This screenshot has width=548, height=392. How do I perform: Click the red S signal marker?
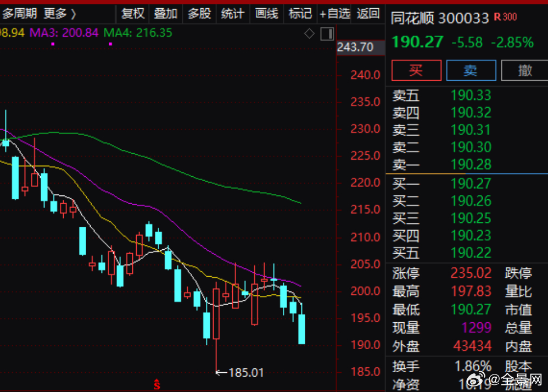pyautogui.click(x=157, y=384)
